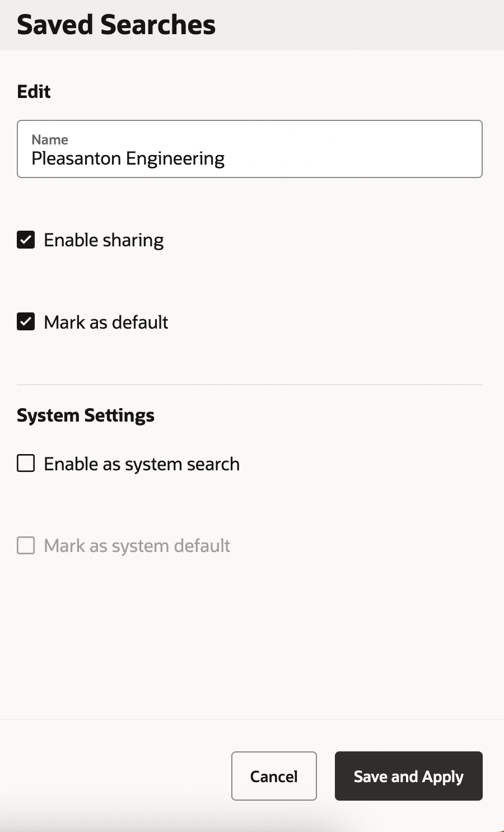Click the Edit section heading
Viewport: 504px width, 832px height.
(x=34, y=91)
